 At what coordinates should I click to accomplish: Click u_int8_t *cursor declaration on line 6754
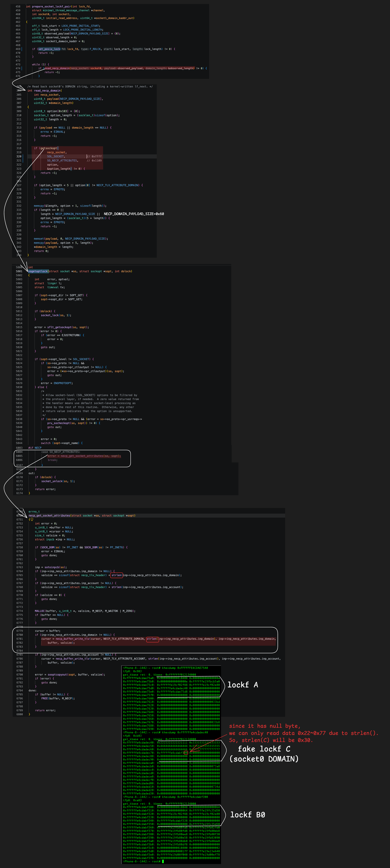click(54, 531)
